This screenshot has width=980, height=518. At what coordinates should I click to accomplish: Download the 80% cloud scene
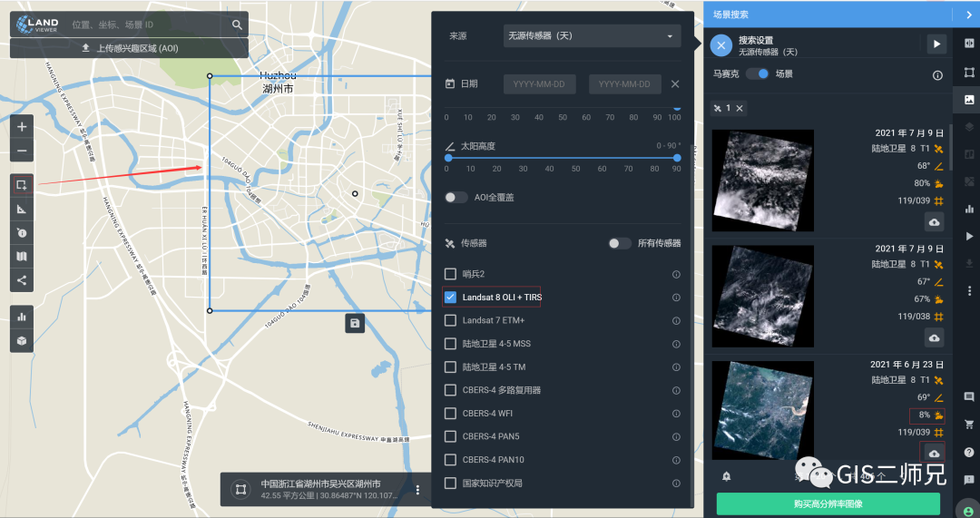coord(935,222)
